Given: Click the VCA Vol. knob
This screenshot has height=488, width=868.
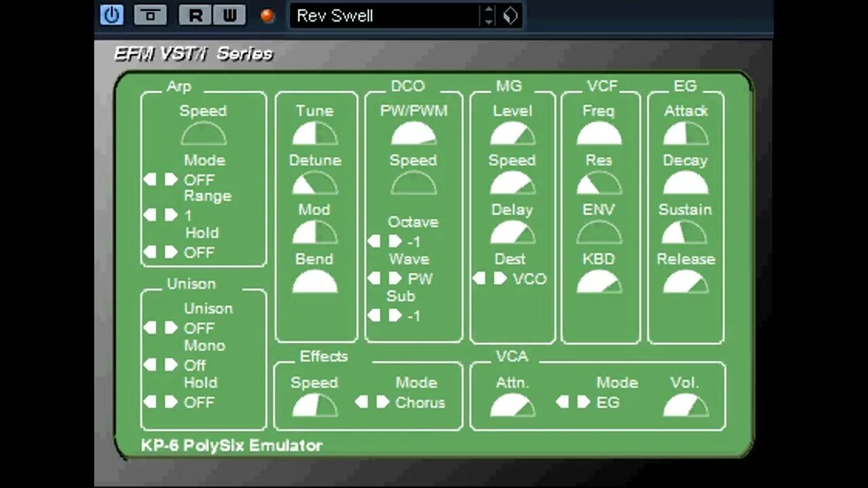Looking at the screenshot, I should [686, 406].
